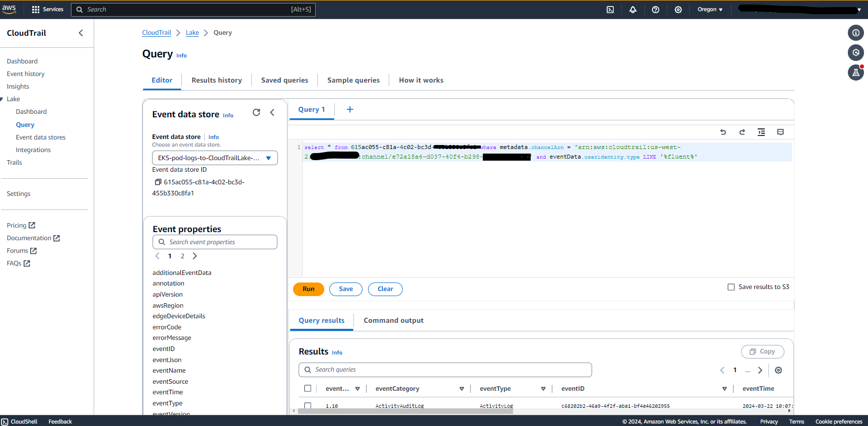Open the CloudTrail breadcrumb link
The height and width of the screenshot is (426, 868).
157,33
